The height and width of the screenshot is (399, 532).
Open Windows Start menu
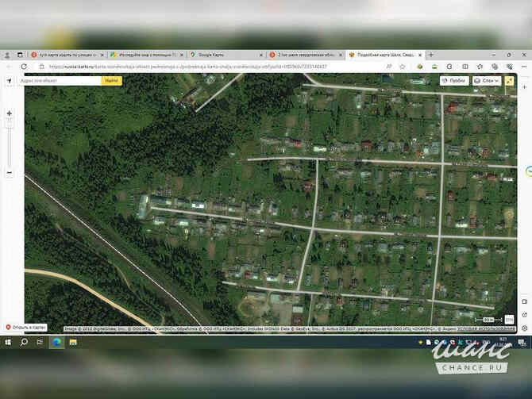[8, 342]
